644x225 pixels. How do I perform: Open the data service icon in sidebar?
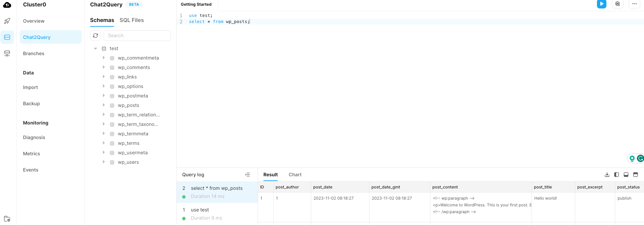pyautogui.click(x=7, y=53)
